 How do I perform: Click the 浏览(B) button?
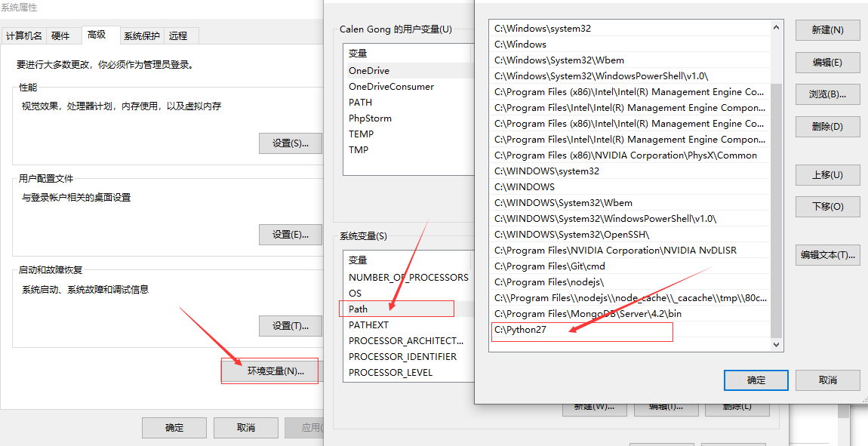point(826,94)
